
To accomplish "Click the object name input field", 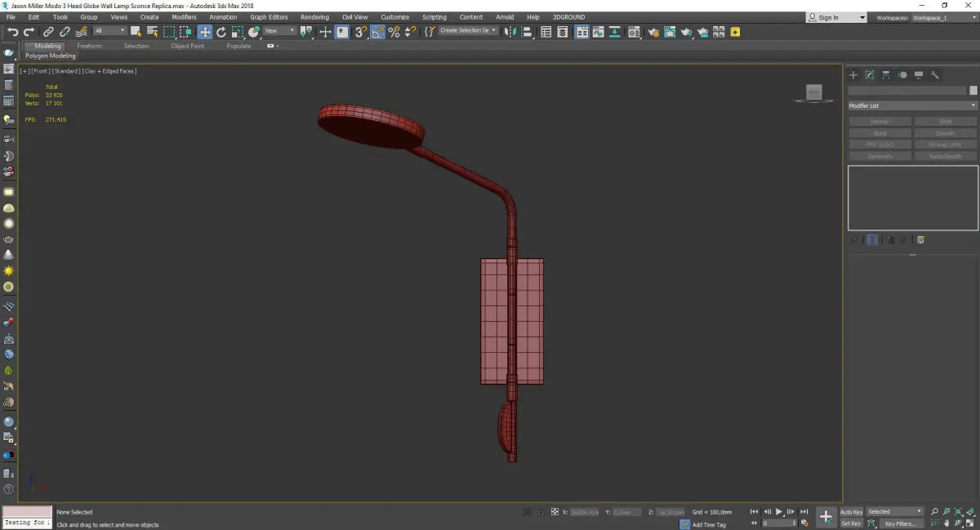I will (906, 91).
